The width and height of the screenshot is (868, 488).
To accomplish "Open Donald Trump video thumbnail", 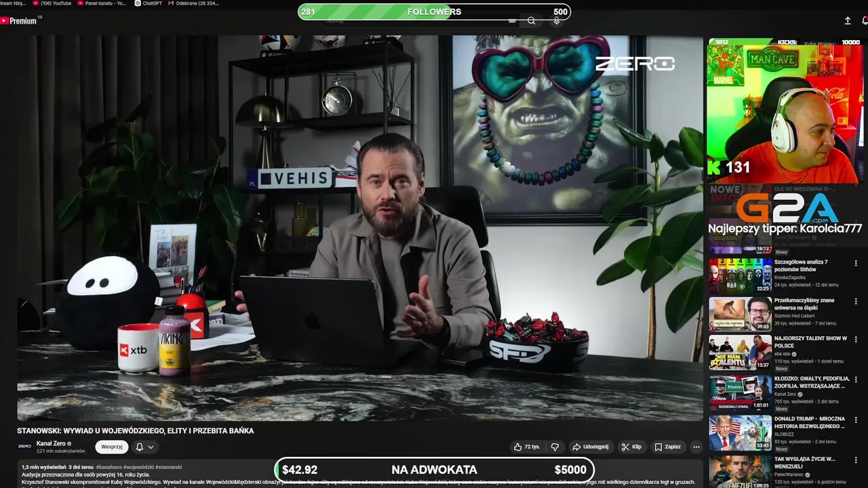I will (741, 432).
